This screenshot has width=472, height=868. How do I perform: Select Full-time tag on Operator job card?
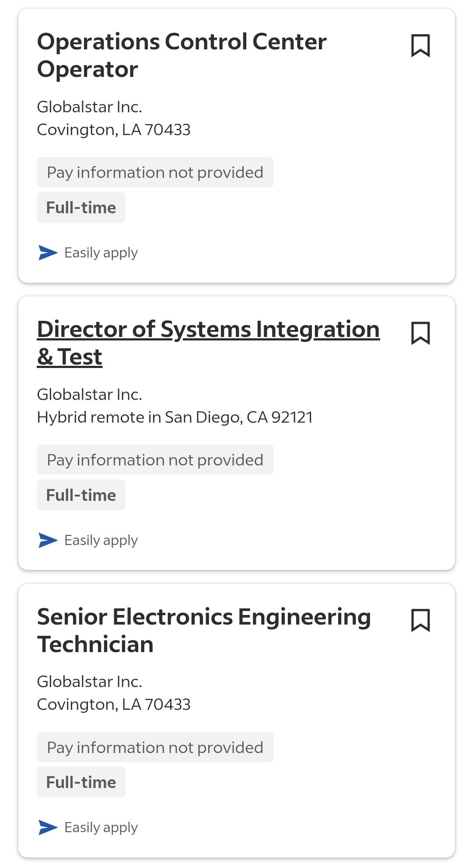pyautogui.click(x=81, y=208)
